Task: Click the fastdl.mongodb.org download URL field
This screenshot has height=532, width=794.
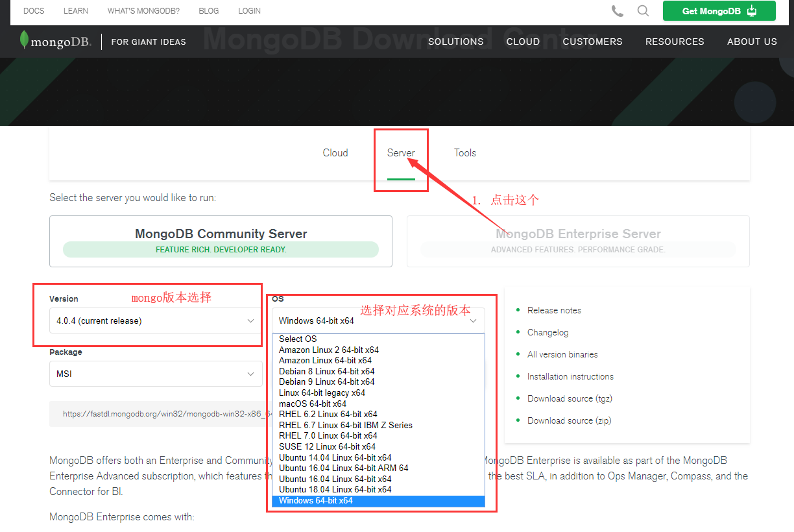Action: tap(161, 414)
